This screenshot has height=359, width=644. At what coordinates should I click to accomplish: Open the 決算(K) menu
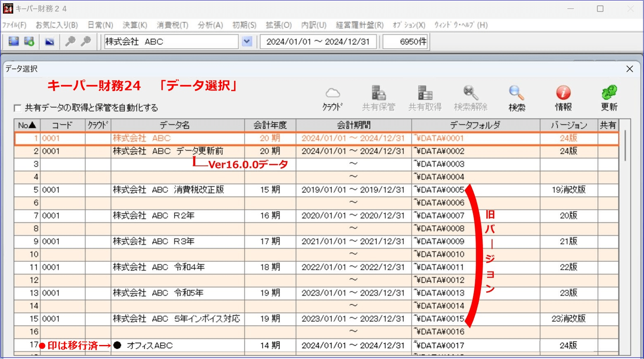click(x=135, y=25)
